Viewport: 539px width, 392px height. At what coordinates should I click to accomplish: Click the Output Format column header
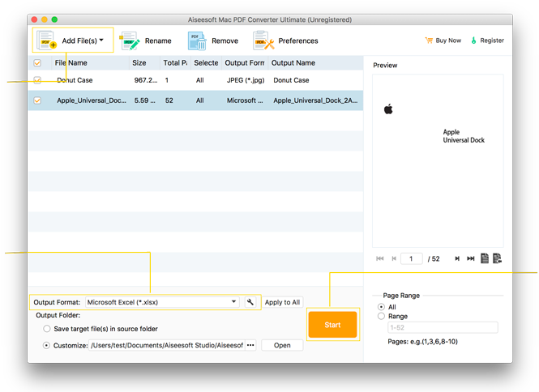pyautogui.click(x=245, y=63)
